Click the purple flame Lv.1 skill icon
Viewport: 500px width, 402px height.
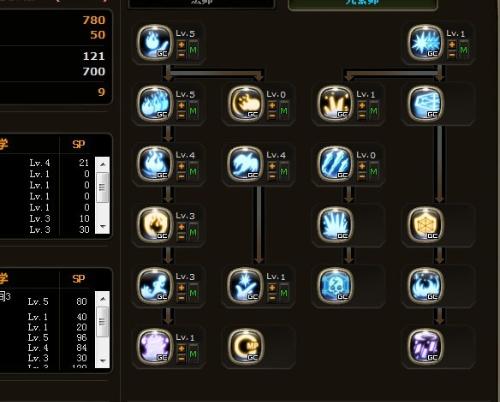point(154,346)
